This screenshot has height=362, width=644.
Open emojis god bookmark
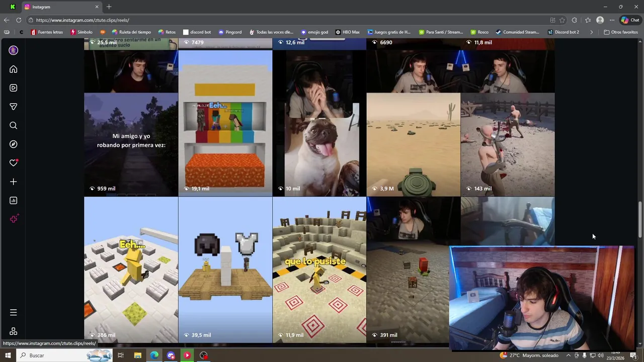314,32
